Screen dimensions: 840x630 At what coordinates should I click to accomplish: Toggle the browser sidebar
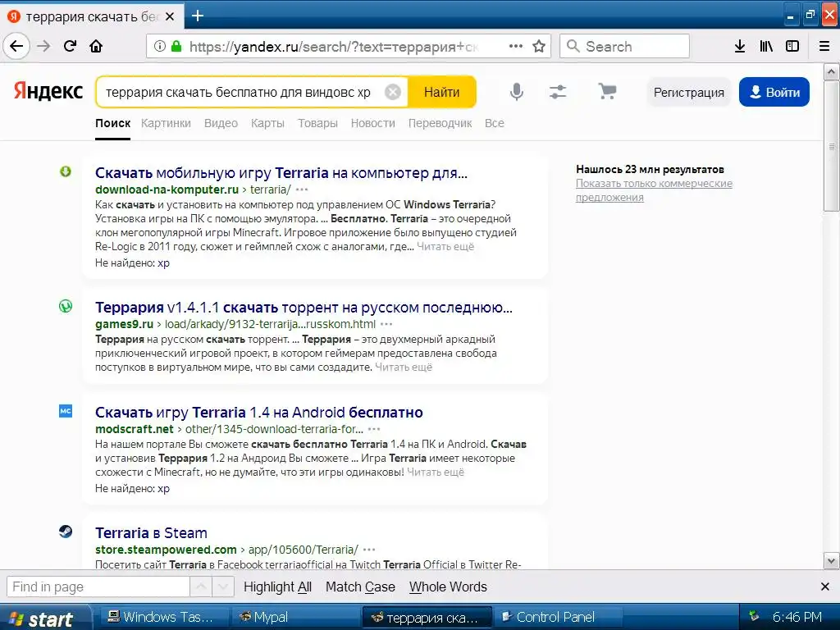click(792, 46)
